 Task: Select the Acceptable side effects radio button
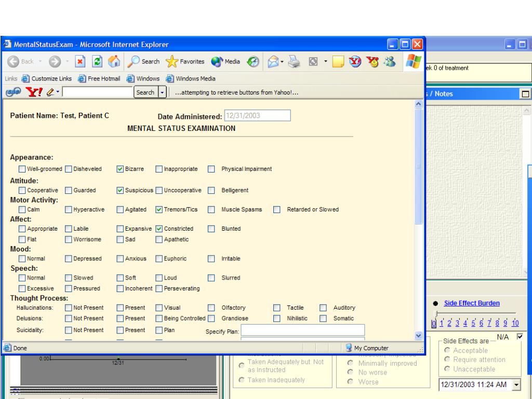pos(447,350)
